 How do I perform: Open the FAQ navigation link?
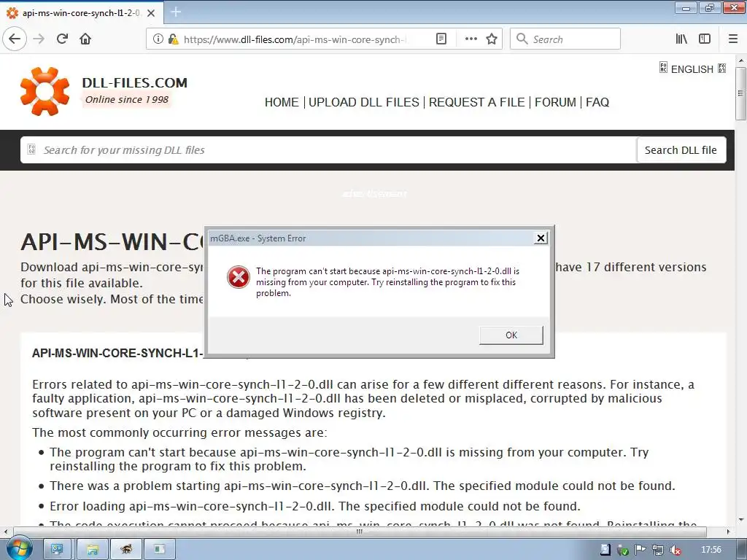pos(597,102)
